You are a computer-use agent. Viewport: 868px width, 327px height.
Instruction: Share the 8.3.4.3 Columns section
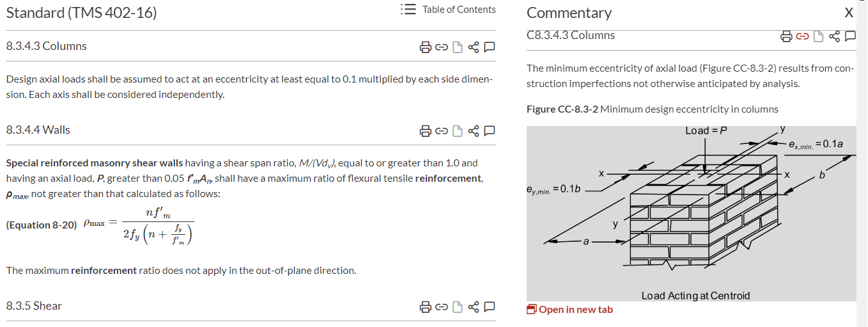(x=474, y=47)
